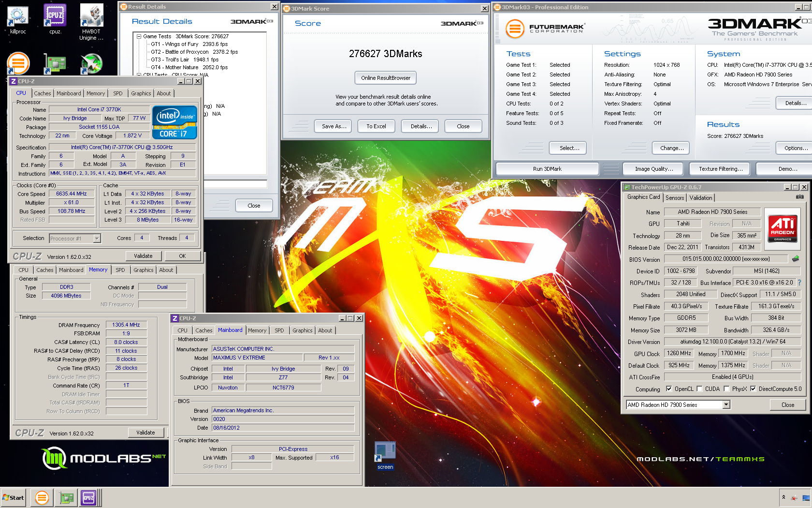Switch to the SPD tab in top CPU-Z
Screen dimensions: 812x508
pyautogui.click(x=118, y=93)
